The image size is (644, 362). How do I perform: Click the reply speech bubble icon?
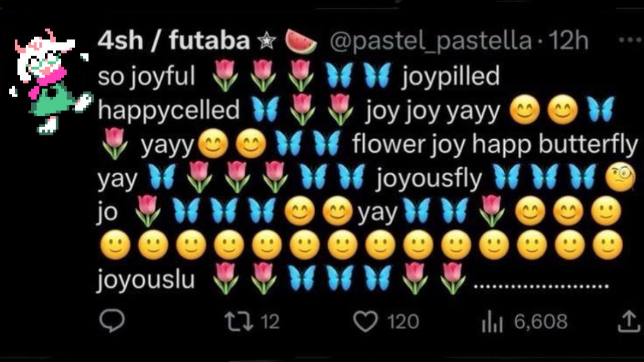pos(112,321)
